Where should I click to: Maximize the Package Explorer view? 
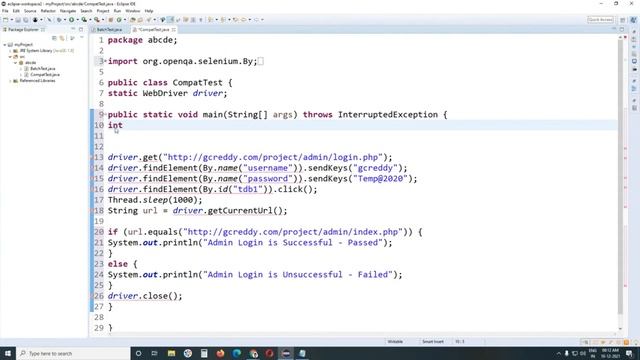(81, 29)
